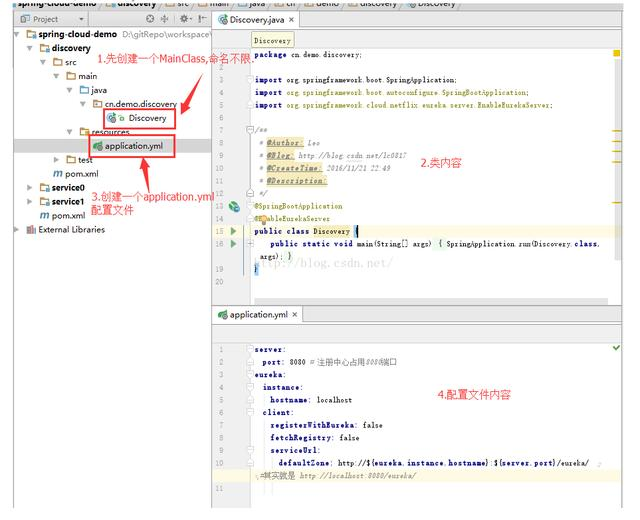Click the collapse-all icon in Project panel

(164, 19)
